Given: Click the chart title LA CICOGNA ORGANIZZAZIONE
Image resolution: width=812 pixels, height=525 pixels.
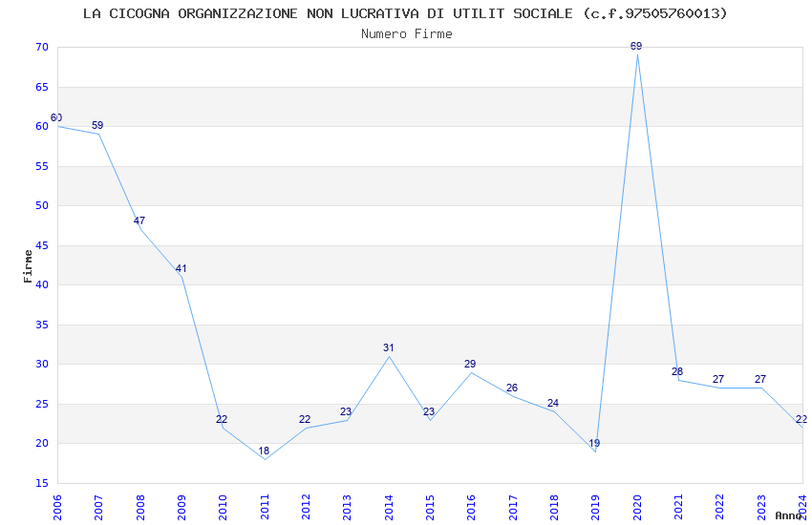Looking at the screenshot, I should (x=405, y=13).
